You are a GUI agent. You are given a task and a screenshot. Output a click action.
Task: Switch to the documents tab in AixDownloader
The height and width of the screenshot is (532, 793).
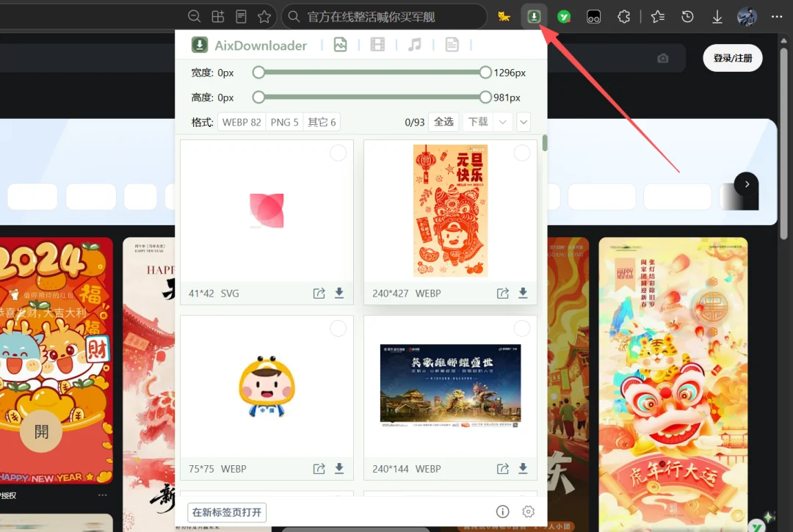452,45
